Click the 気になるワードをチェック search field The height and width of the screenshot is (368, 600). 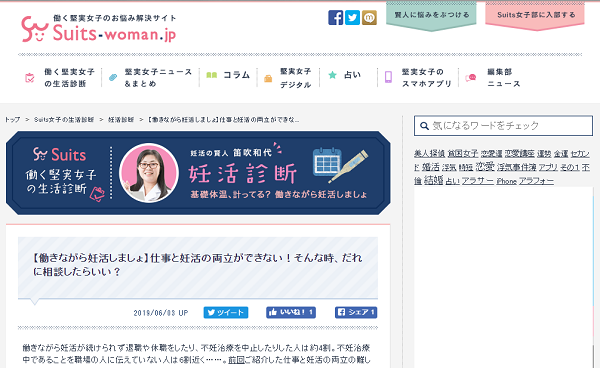[x=503, y=126]
